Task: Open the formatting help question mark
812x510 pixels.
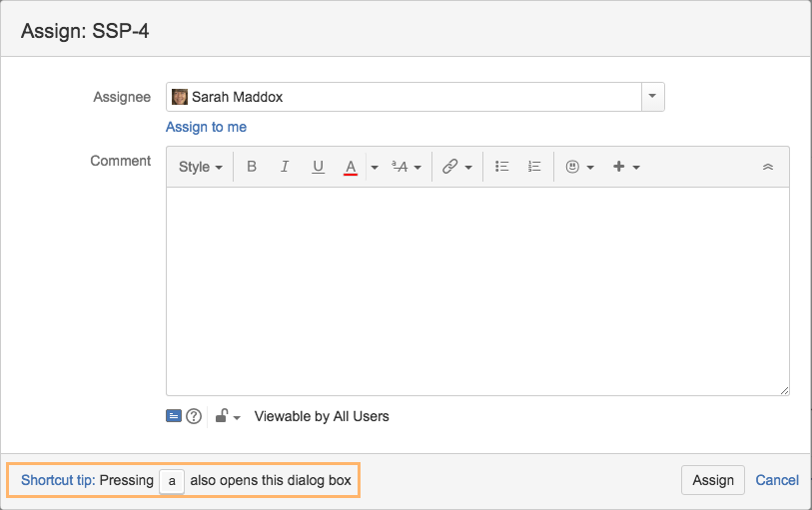Action: pyautogui.click(x=194, y=416)
